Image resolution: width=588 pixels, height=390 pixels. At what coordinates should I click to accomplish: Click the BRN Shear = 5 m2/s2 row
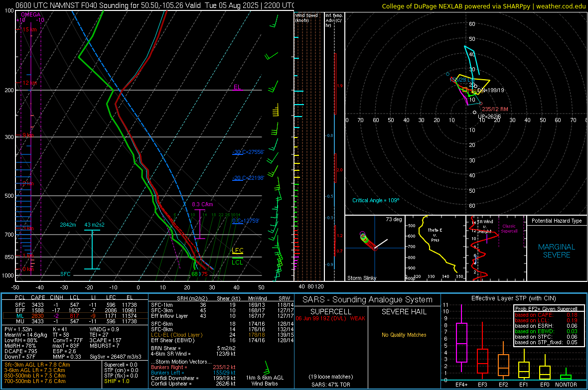point(193,348)
